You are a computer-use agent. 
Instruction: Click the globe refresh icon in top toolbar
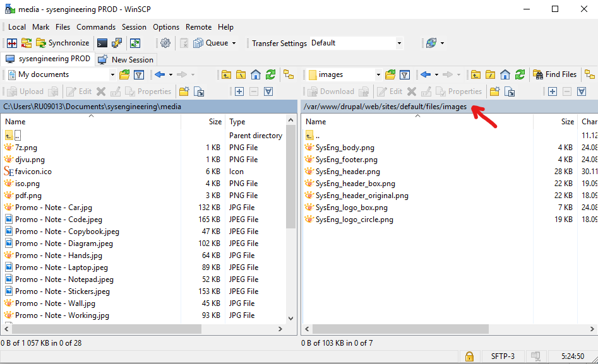click(x=431, y=43)
